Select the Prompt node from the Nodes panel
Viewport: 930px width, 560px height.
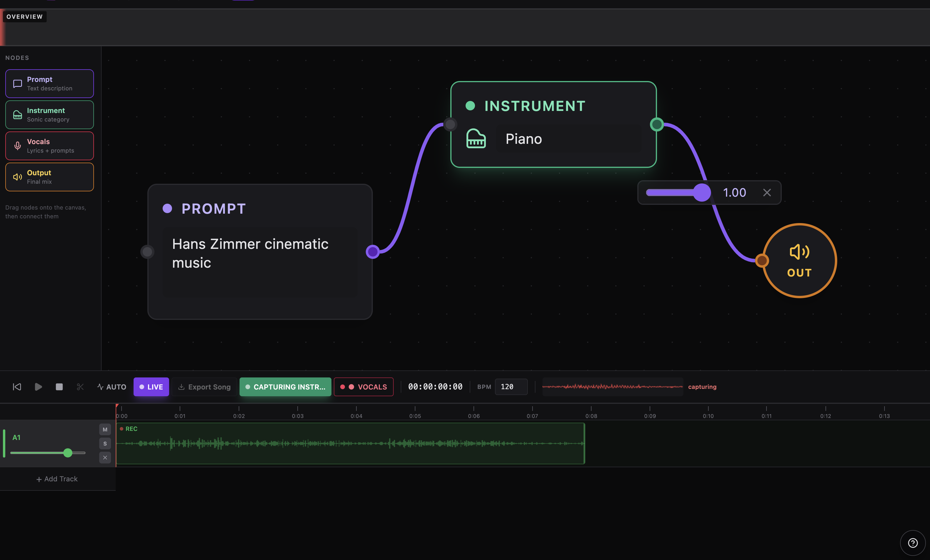click(49, 83)
